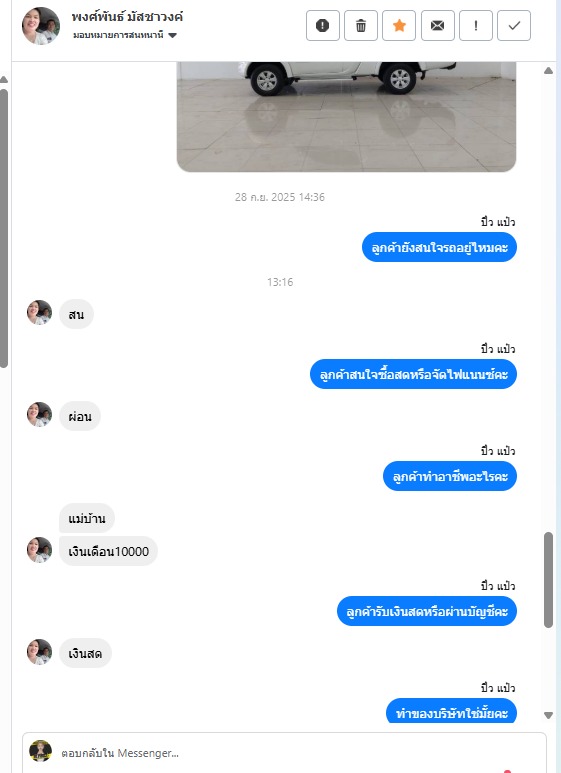Open the มอบหมายการสนทนานี้ assignment dropdown
The height and width of the screenshot is (773, 561).
[x=125, y=35]
